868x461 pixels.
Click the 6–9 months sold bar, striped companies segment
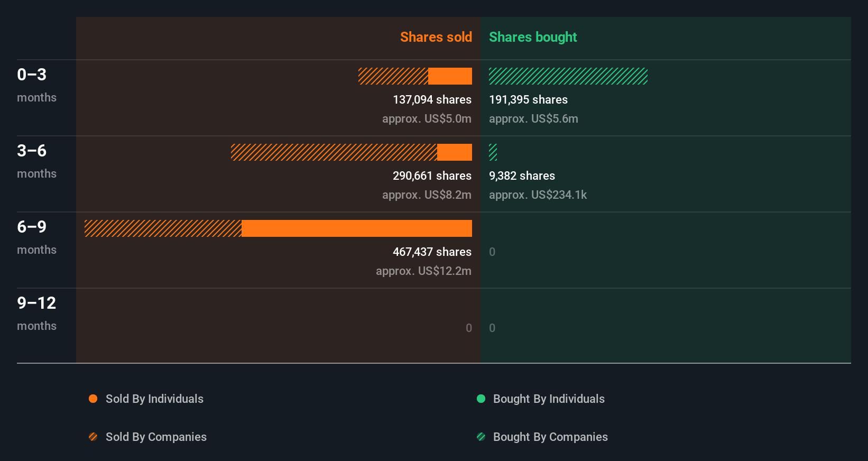pyautogui.click(x=163, y=228)
